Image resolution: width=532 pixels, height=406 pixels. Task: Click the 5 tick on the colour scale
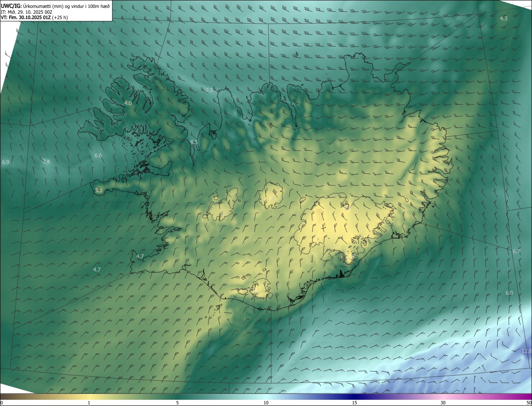(177, 403)
